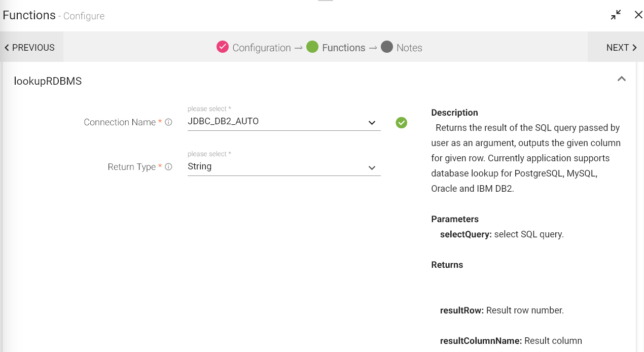Click the gray Notes step circle
This screenshot has width=644, height=352.
click(387, 47)
